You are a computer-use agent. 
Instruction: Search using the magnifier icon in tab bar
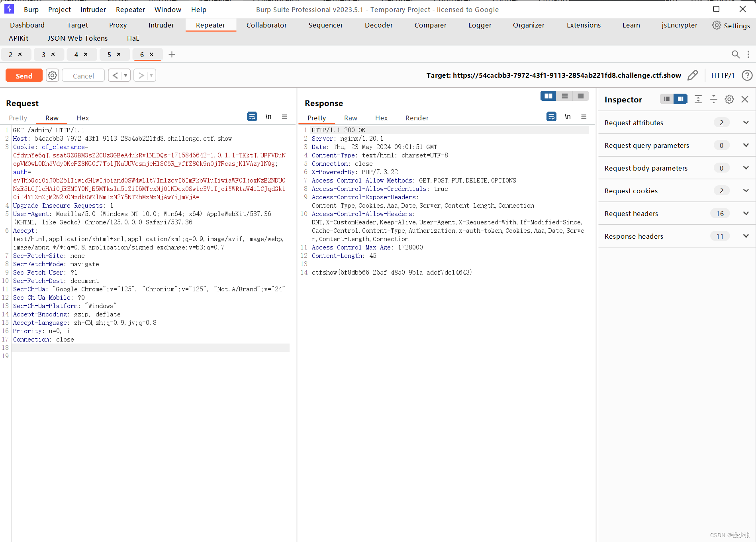coord(736,55)
